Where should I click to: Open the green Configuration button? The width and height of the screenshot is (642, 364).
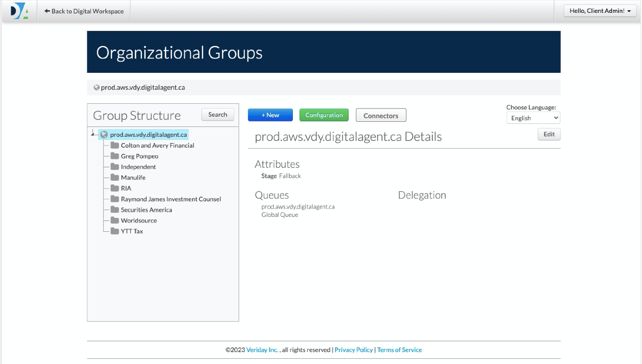click(324, 115)
